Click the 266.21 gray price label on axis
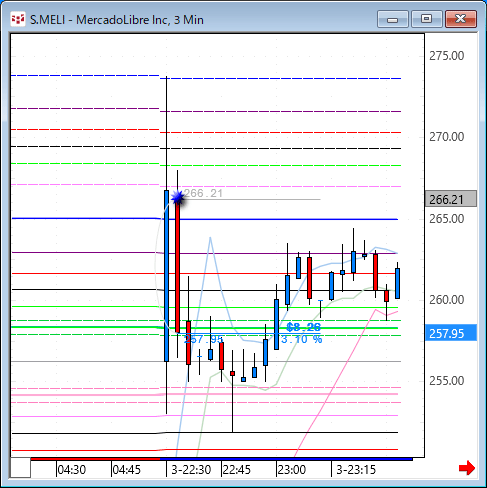 tap(451, 199)
